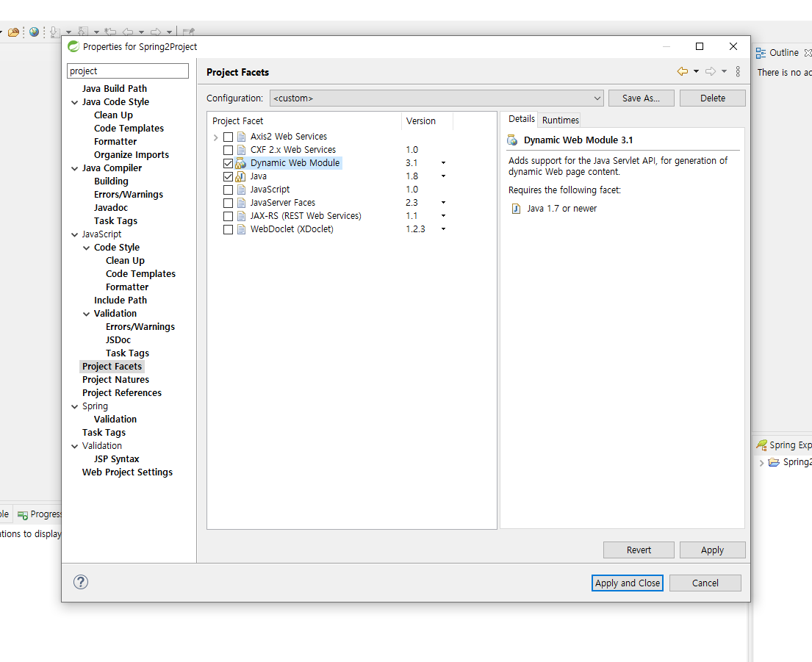This screenshot has height=662, width=812.
Task: Click the Revert button
Action: point(639,550)
